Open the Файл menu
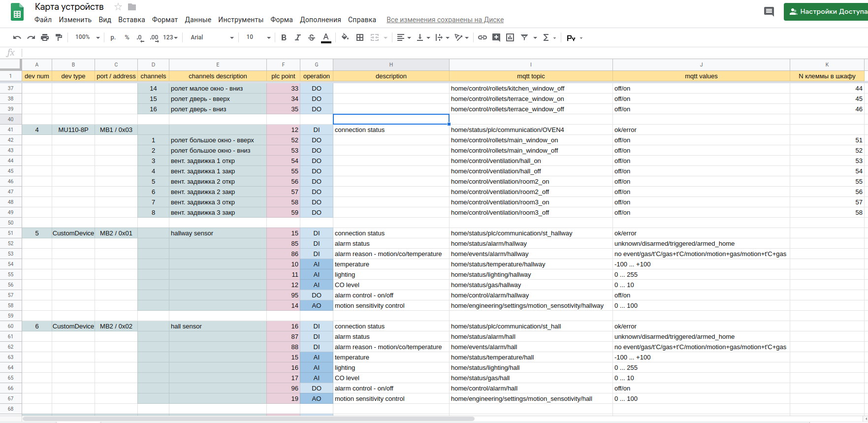The height and width of the screenshot is (423, 868). click(x=43, y=20)
